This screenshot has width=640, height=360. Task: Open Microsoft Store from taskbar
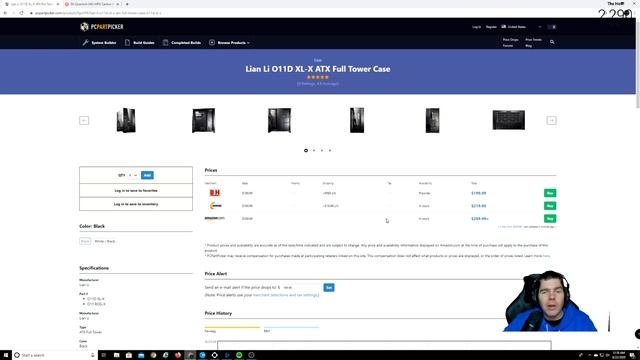[x=129, y=355]
